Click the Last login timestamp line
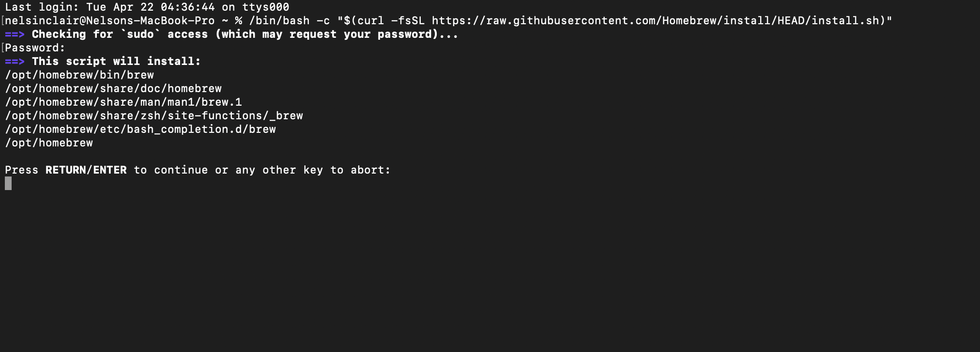The image size is (980, 352). point(147,7)
